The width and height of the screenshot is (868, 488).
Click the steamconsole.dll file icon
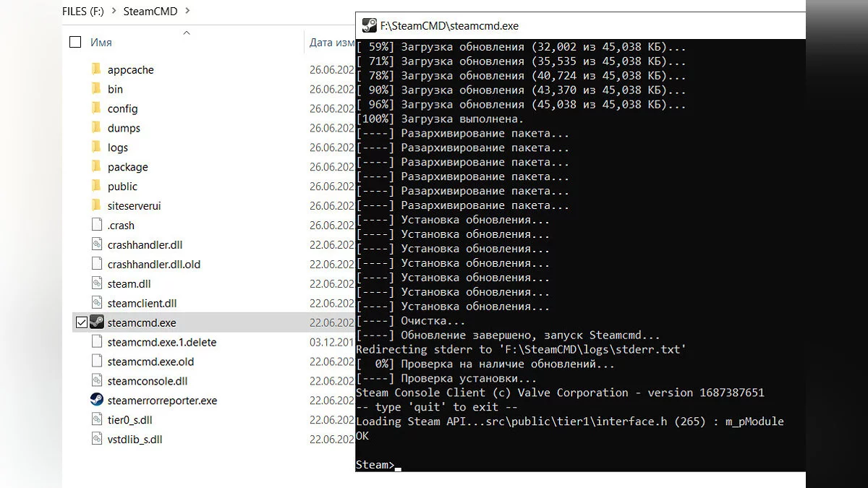(97, 381)
